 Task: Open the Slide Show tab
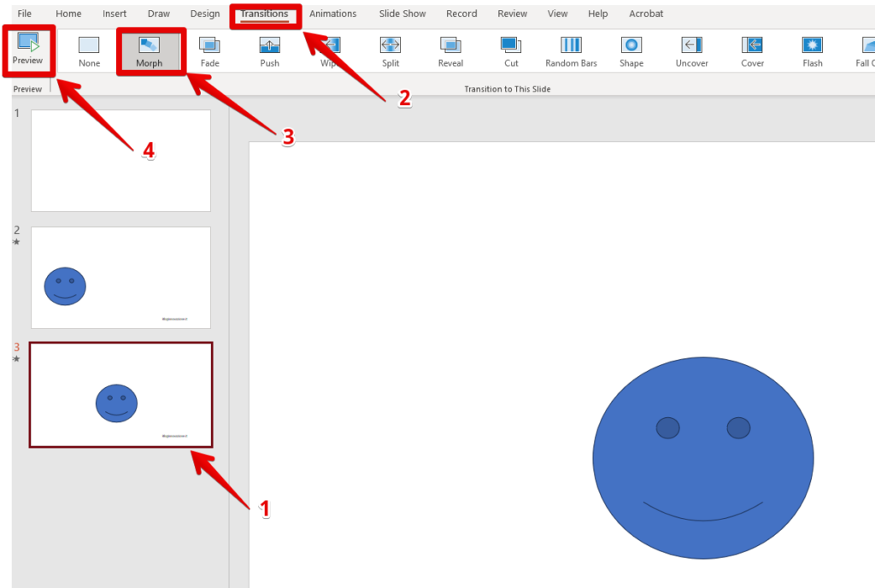click(x=402, y=14)
